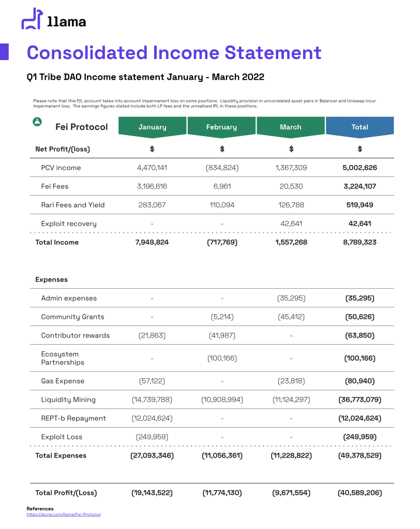Click the 'Fei Protocol' heading
Screen dimensions: 420x529
tap(82, 127)
